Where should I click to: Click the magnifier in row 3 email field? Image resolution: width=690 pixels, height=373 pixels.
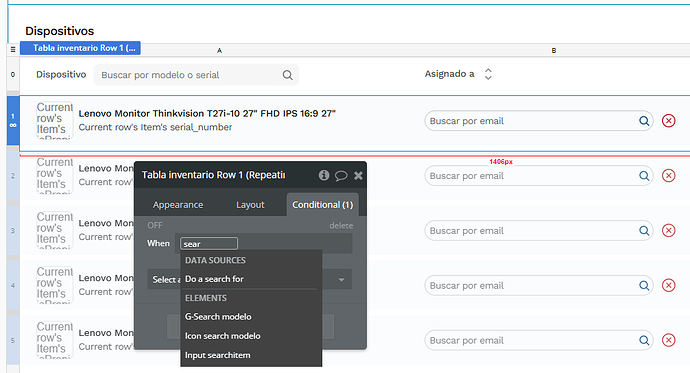coord(644,230)
